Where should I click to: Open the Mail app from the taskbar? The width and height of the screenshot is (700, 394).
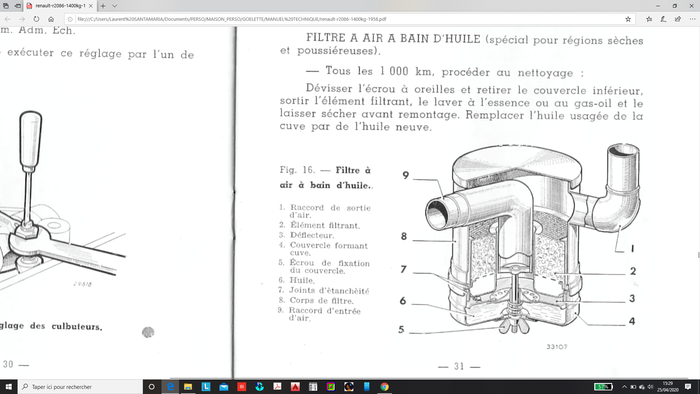(x=224, y=387)
